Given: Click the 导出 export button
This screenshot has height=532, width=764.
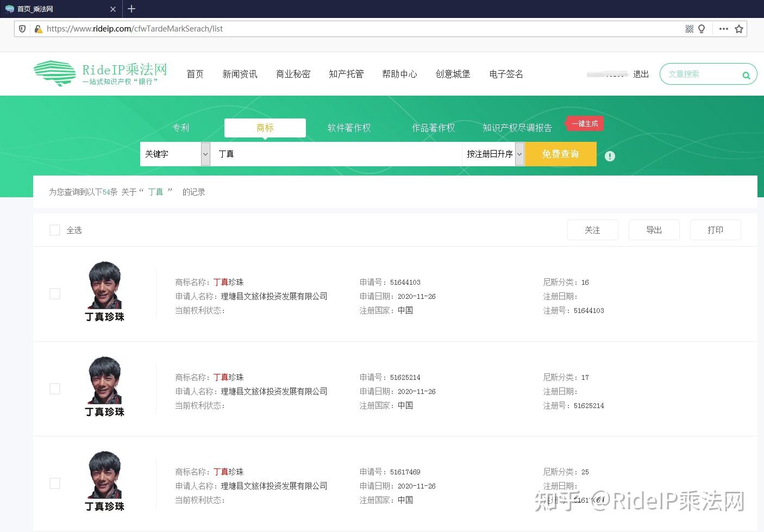Looking at the screenshot, I should pos(654,230).
